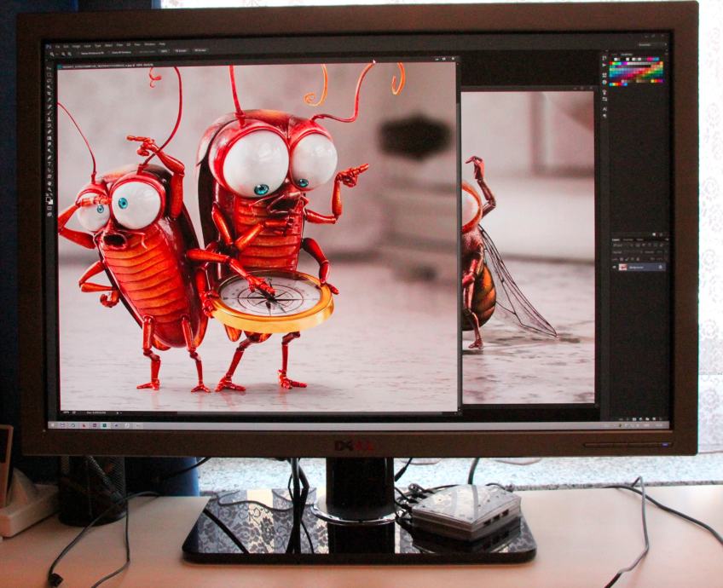Click the Photoshop Ps logo icon
Image resolution: width=723 pixels, height=588 pixels.
(49, 47)
